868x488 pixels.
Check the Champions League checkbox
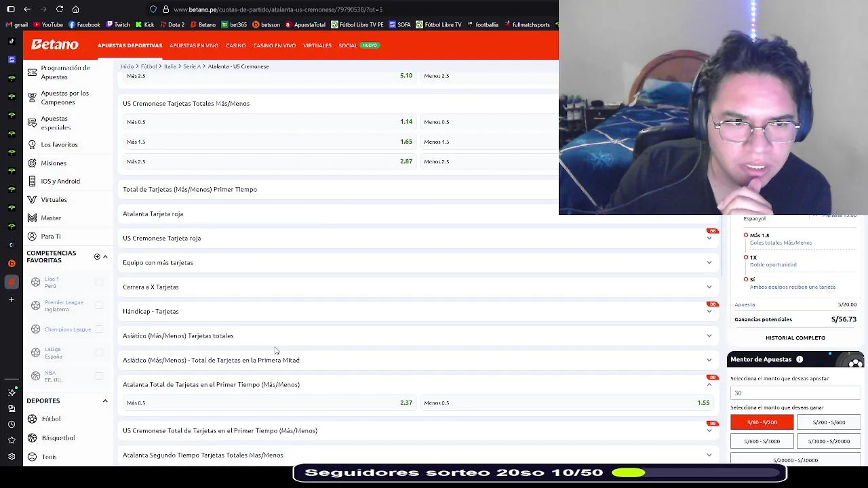99,329
